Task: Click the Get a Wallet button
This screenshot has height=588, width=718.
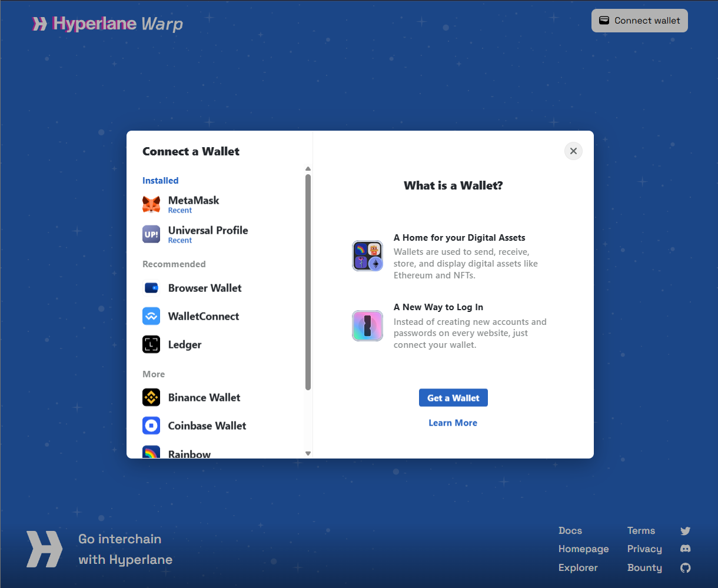Action: click(x=453, y=398)
